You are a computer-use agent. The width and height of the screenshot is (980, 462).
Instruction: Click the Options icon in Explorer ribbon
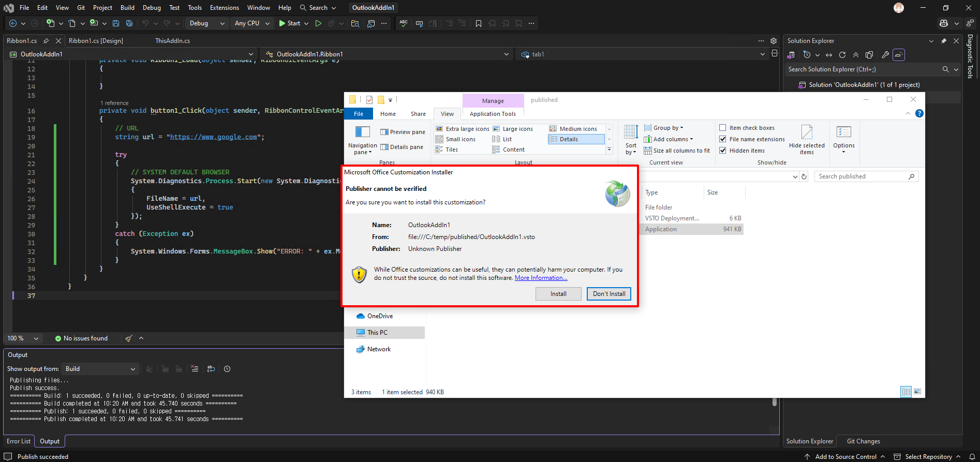pyautogui.click(x=844, y=132)
